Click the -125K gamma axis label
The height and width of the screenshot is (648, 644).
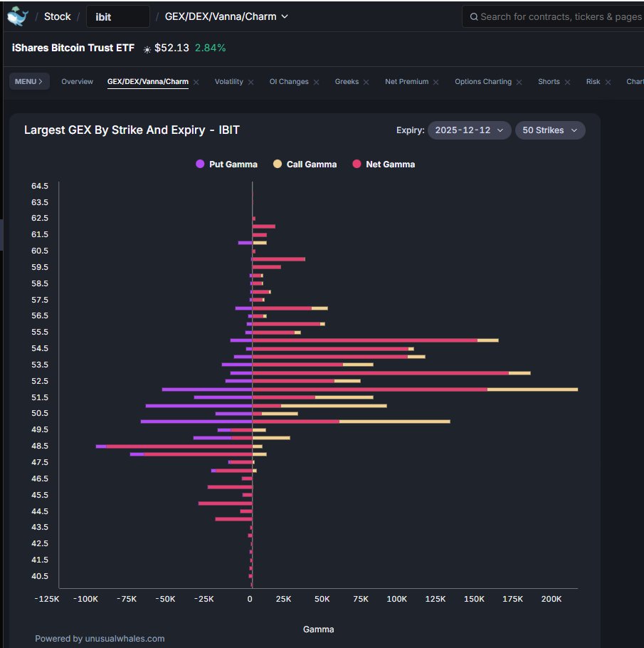(47, 599)
